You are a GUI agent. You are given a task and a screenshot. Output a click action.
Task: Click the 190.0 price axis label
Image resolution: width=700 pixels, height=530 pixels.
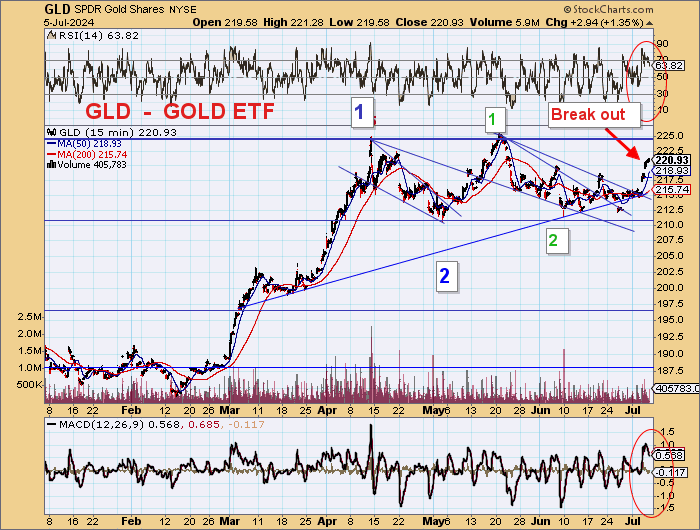pos(669,354)
